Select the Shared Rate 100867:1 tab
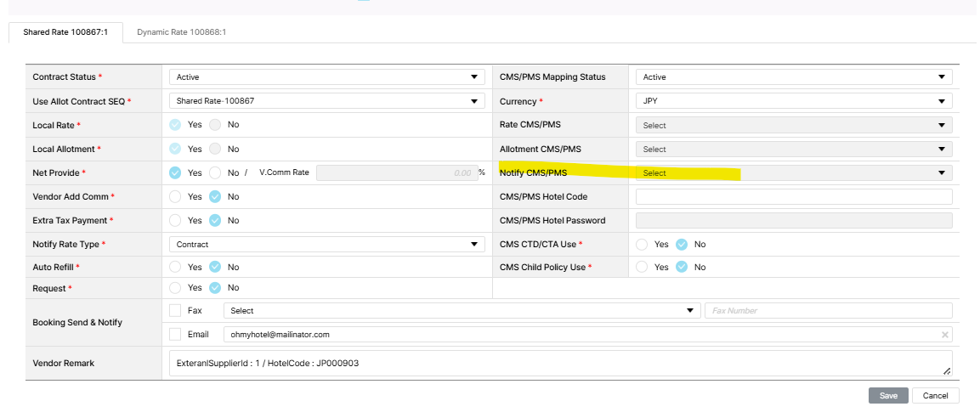 [x=65, y=32]
